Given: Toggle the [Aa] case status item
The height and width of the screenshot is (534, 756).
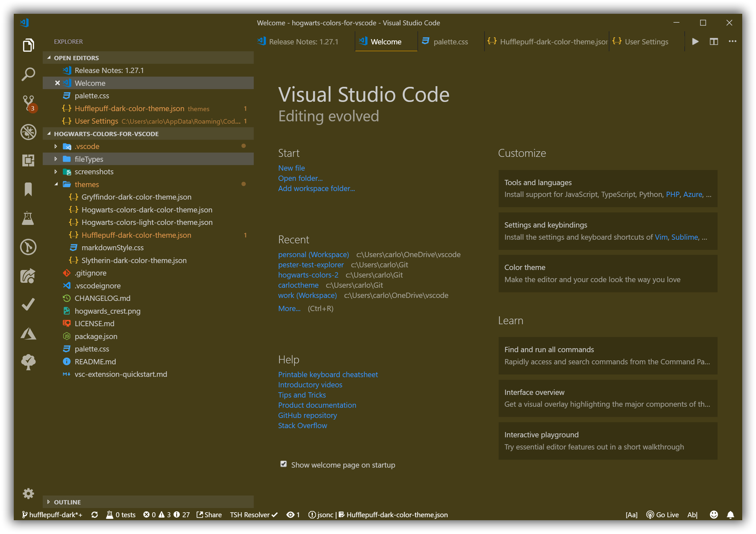Looking at the screenshot, I should pyautogui.click(x=631, y=515).
